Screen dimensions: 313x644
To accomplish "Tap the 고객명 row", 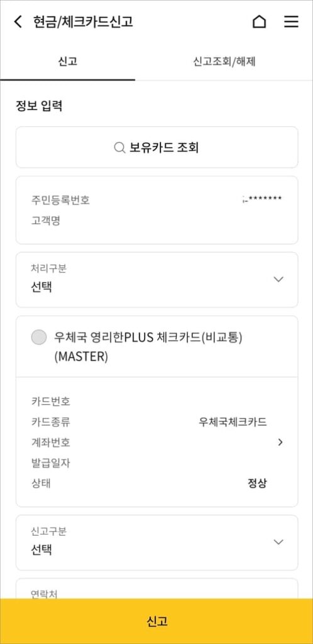I will (x=156, y=221).
